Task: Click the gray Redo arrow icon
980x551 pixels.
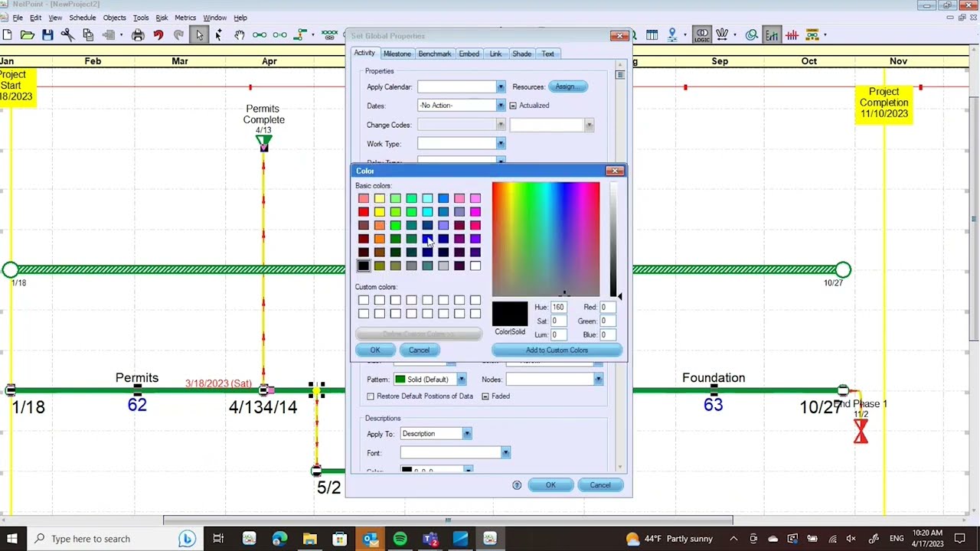Action: 178,34
